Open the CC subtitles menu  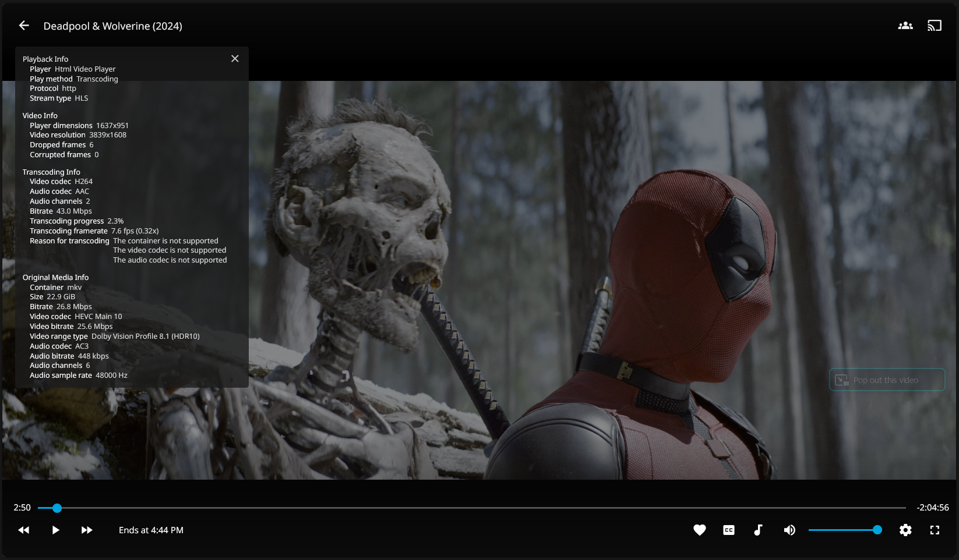[729, 530]
